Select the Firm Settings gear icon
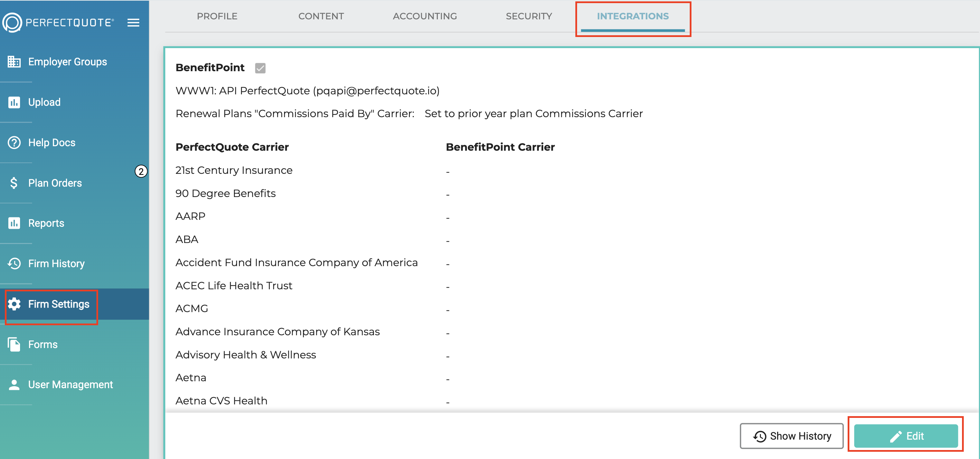980x459 pixels. (x=14, y=304)
